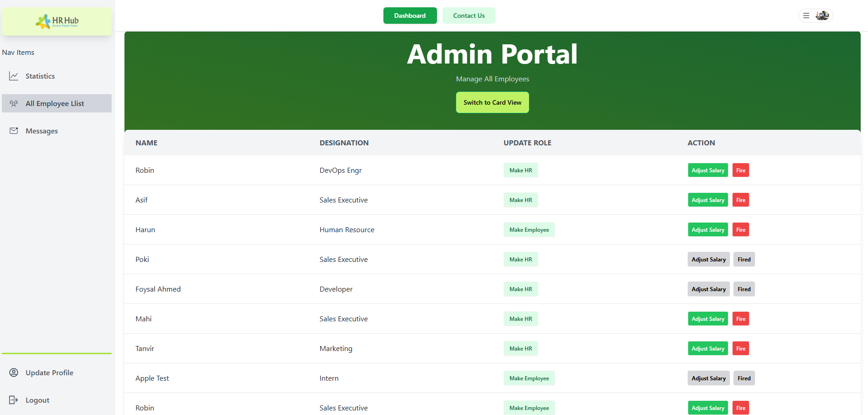Click Make HR for Mahi
Viewport: 868px width, 415px height.
point(521,319)
